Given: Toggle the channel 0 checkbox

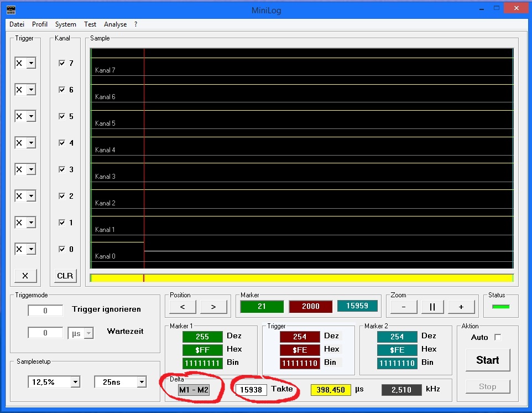Looking at the screenshot, I should pos(62,249).
